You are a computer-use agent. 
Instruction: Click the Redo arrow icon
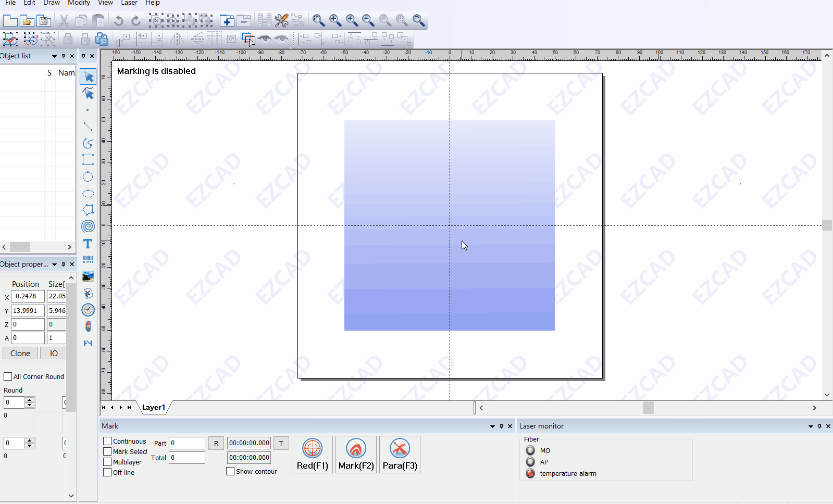coord(136,20)
